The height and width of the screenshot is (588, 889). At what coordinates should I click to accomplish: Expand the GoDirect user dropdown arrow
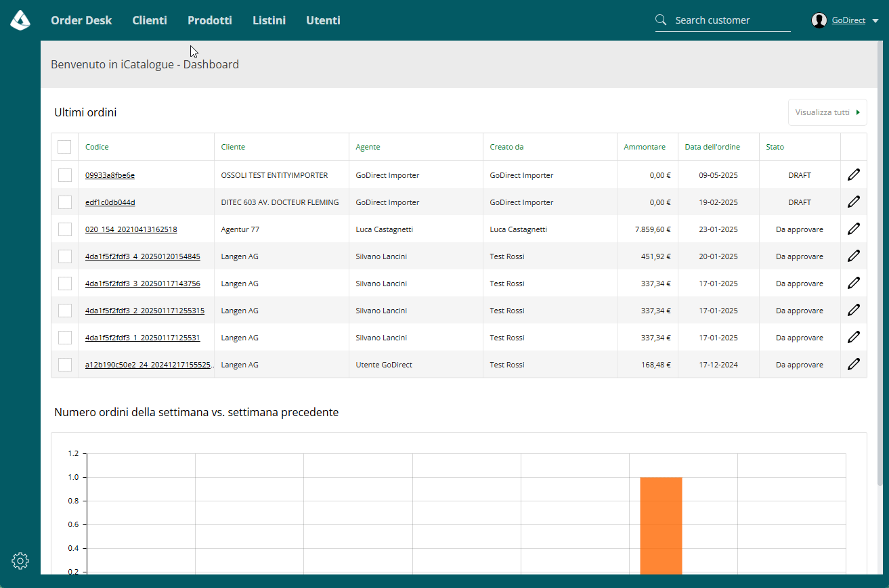(875, 21)
